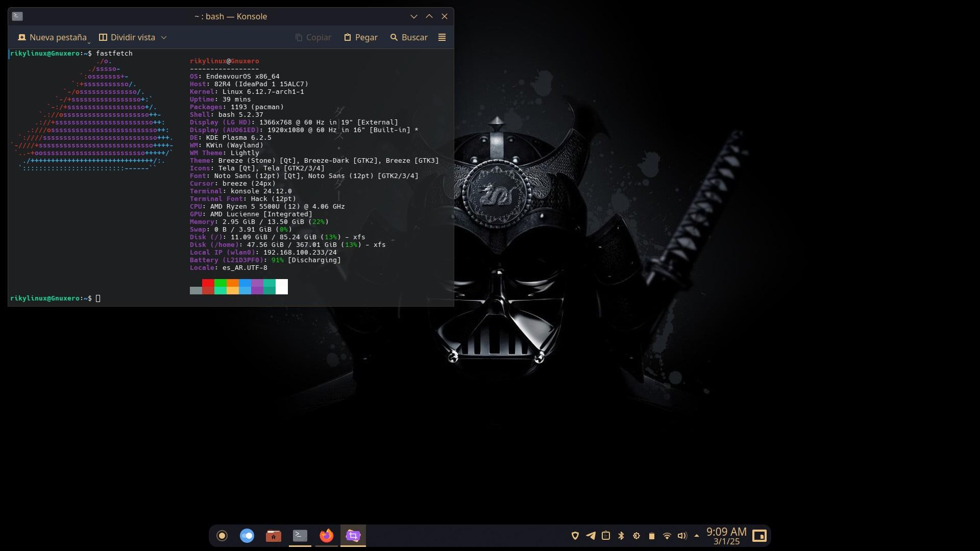This screenshot has width=980, height=551.
Task: Click the '1193 (pacman)' packages text
Action: tap(257, 107)
